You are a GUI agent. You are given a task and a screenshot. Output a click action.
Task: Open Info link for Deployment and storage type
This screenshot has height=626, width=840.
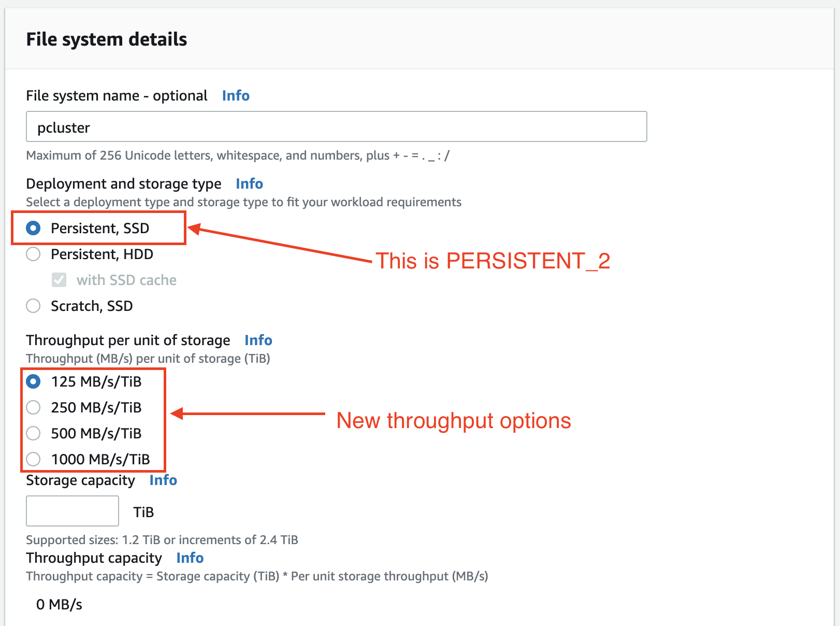point(249,184)
